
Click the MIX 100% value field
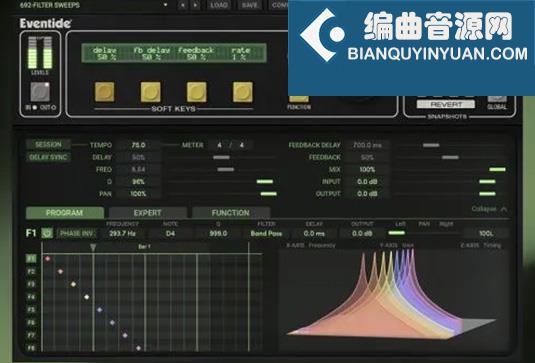point(367,169)
